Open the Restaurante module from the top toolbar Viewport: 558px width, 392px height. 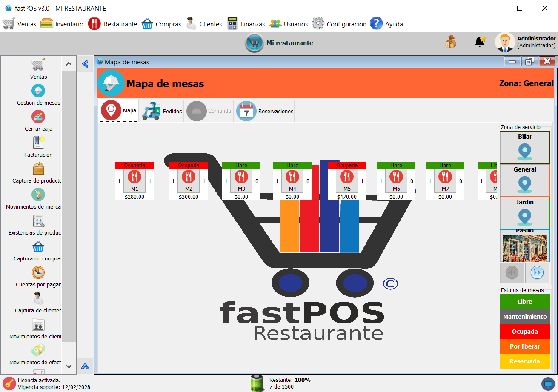[x=112, y=24]
